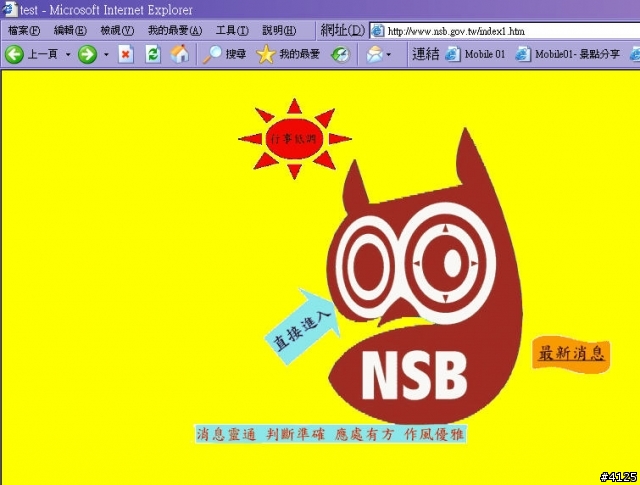This screenshot has height=485, width=640.
Task: Open the 檔案(F) menu
Action: click(x=24, y=31)
